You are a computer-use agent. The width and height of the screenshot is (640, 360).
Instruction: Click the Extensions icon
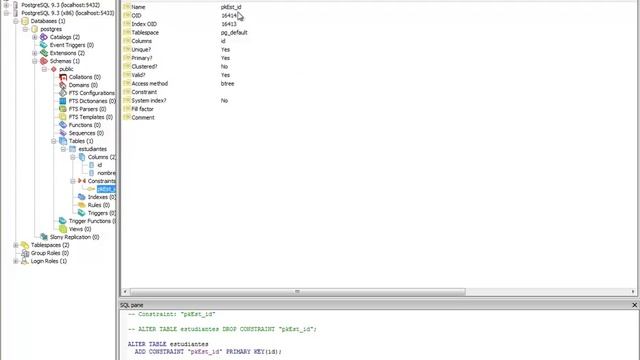[x=44, y=53]
